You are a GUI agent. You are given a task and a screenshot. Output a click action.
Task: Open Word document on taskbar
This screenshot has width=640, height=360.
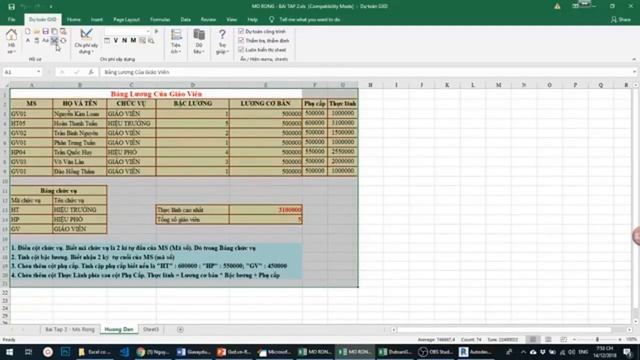[193, 352]
